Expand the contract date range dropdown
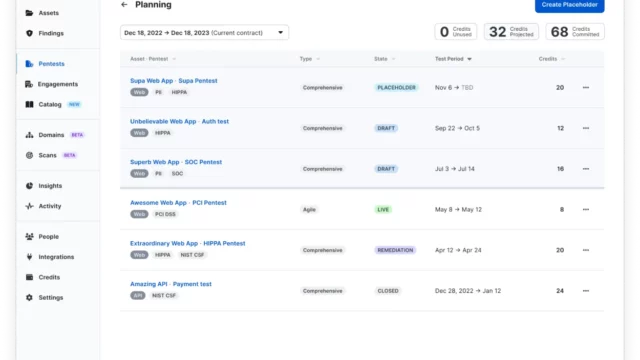Viewport: 640px width, 360px height. tap(204, 33)
